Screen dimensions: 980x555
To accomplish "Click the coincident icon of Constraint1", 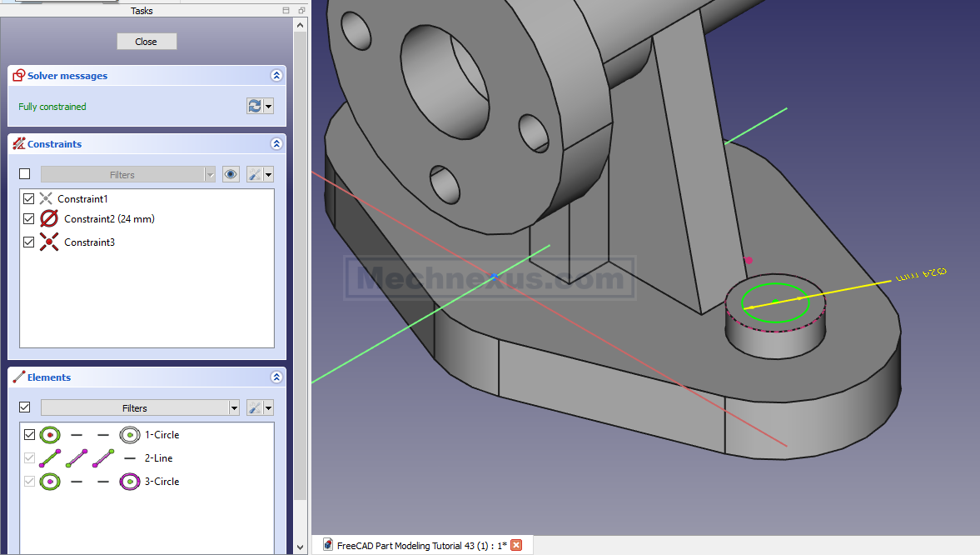I will click(x=46, y=199).
